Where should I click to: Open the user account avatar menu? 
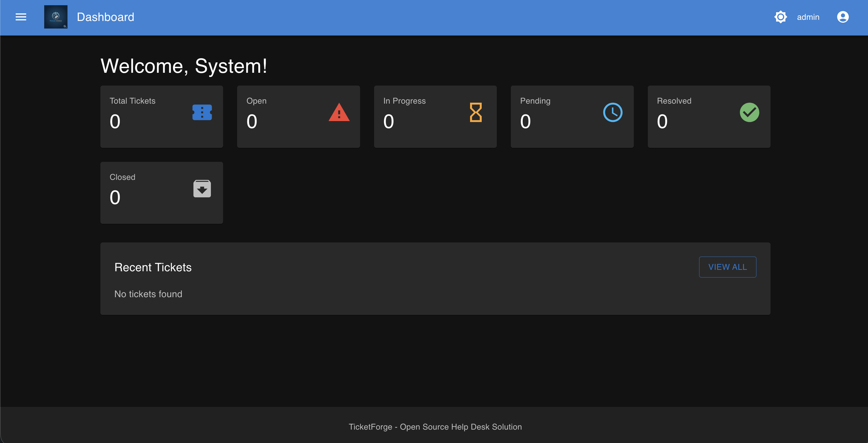842,17
